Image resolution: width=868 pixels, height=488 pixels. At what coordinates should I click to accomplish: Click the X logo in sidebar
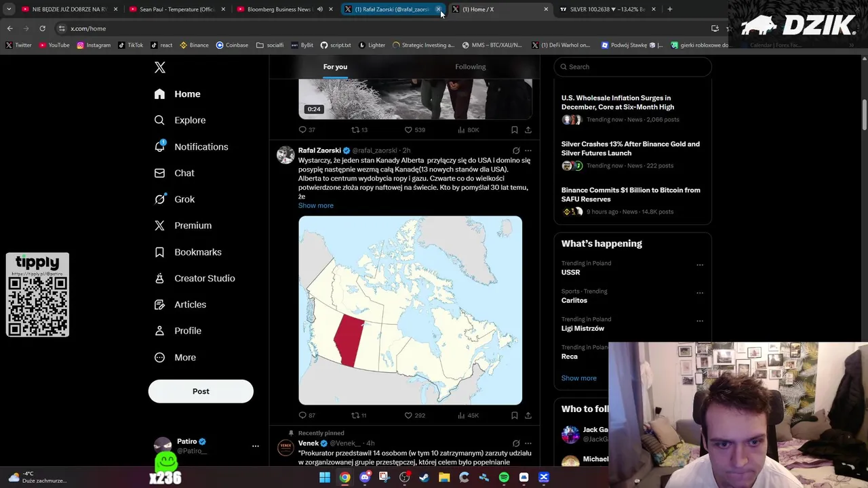coord(160,67)
